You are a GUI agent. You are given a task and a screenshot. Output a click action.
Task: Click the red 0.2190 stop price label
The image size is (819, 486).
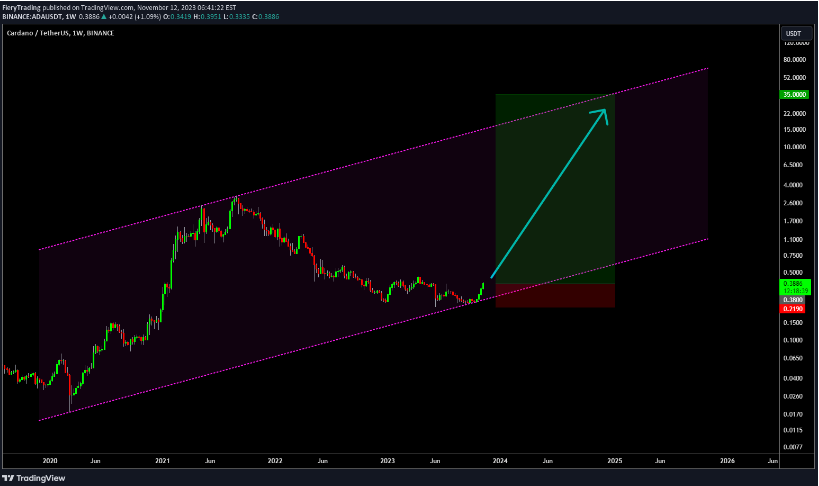tap(794, 309)
